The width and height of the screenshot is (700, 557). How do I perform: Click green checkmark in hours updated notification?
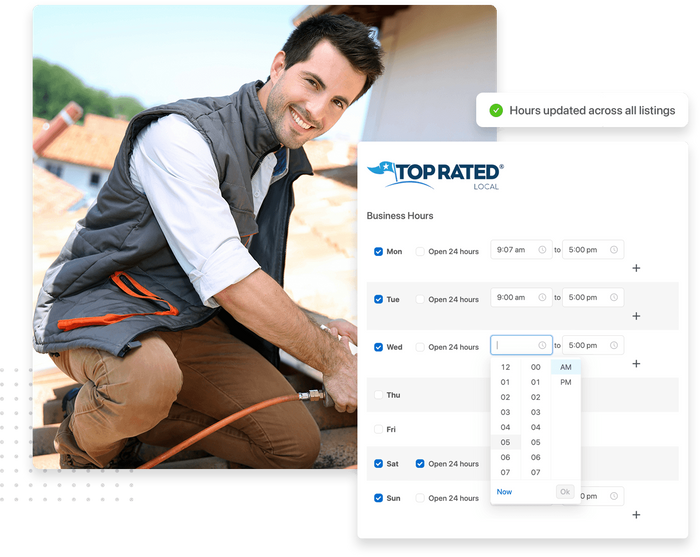tap(496, 110)
